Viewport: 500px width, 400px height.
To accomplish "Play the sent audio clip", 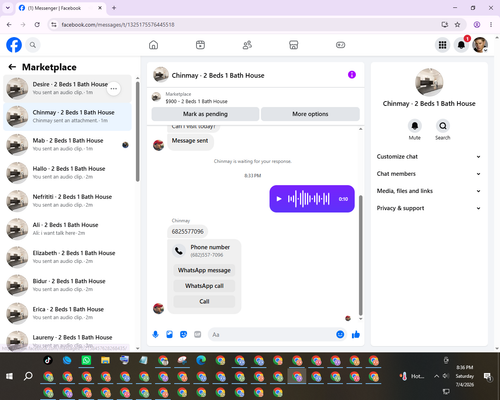I will pos(279,199).
